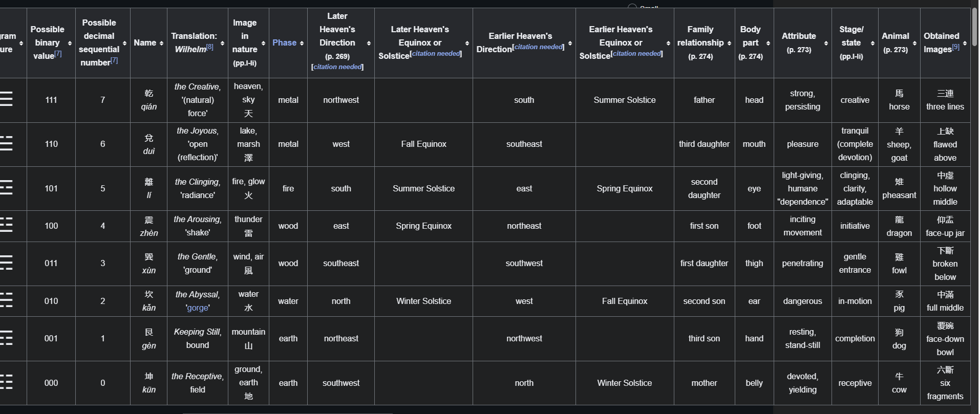Click 'mountain 山' image in nature cell
Screen dimensions: 980x414
click(x=248, y=338)
